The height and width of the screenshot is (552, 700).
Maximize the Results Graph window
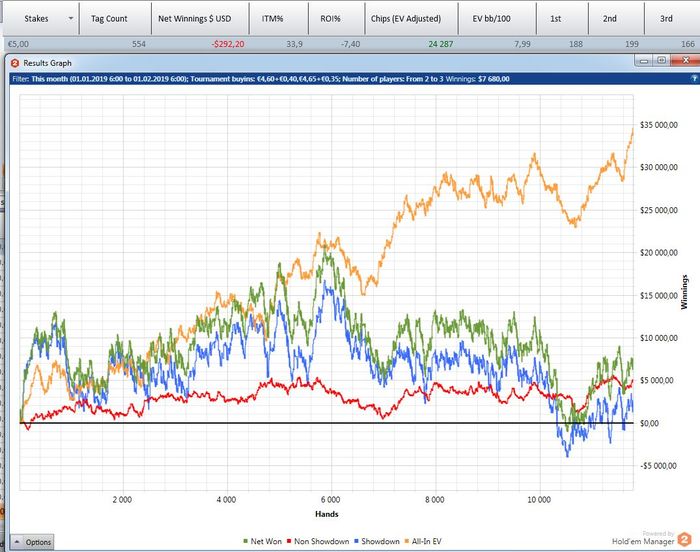point(662,61)
